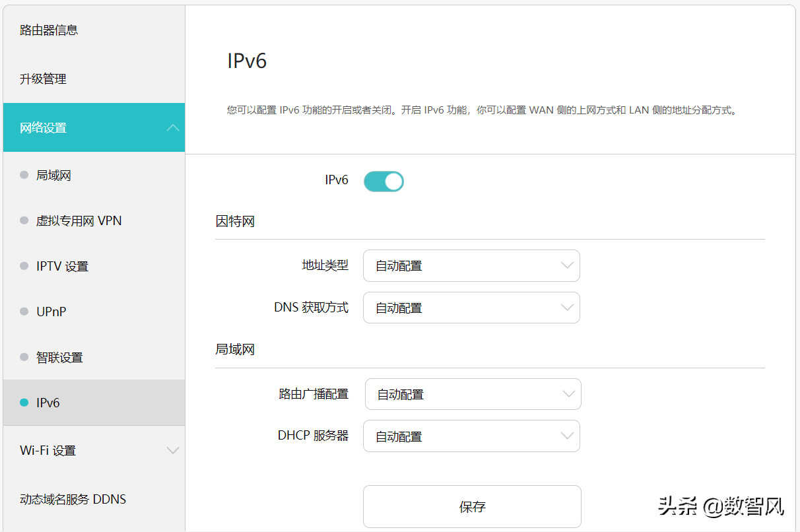
Task: Click the 保存 button
Action: coord(472,507)
